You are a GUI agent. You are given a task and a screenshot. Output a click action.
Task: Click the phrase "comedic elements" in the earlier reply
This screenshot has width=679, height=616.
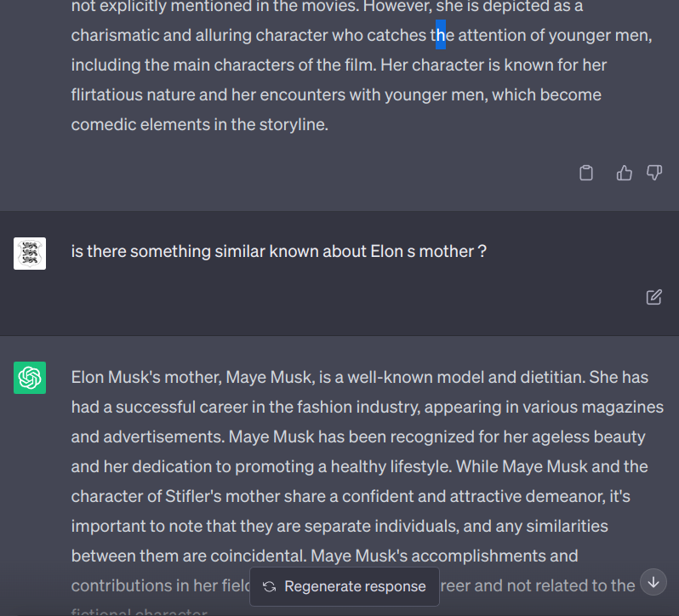(133, 124)
